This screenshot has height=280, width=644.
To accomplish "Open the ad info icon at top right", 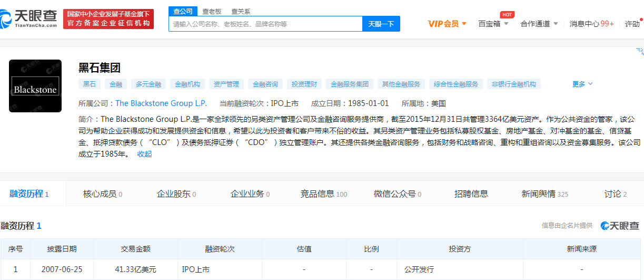I will pos(639,51).
